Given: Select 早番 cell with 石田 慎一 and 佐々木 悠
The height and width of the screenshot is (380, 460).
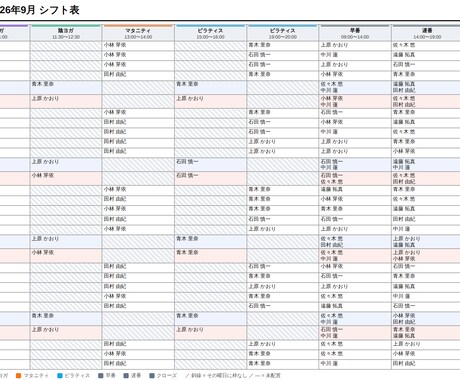Looking at the screenshot, I should pyautogui.click(x=355, y=179).
